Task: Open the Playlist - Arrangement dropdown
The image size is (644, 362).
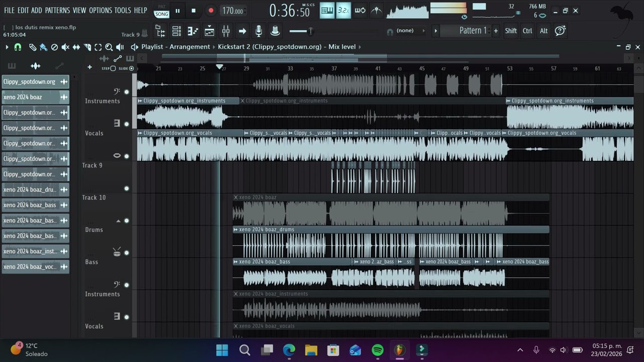Action: [176, 47]
